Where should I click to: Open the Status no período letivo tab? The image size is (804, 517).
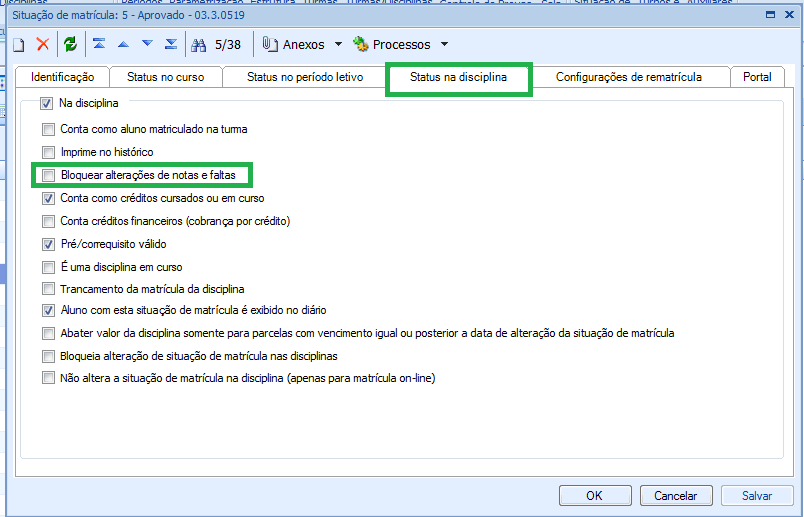click(x=305, y=77)
